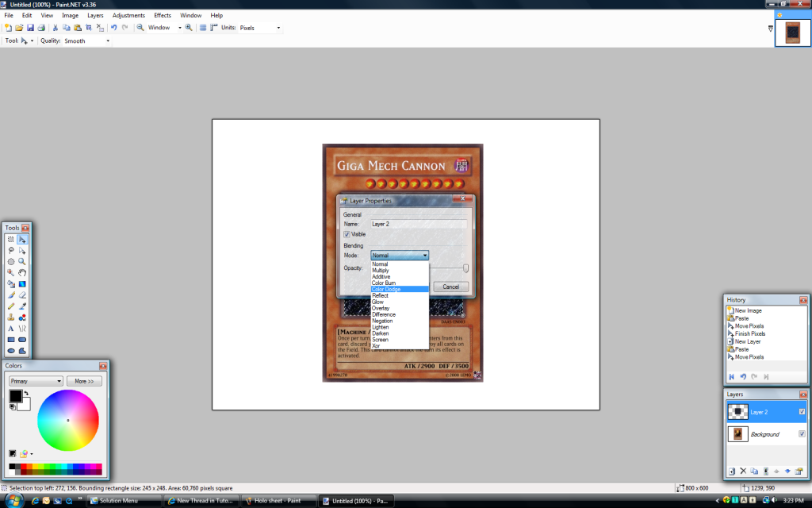The height and width of the screenshot is (508, 812).
Task: Click the More >> button in Colors
Action: point(84,381)
